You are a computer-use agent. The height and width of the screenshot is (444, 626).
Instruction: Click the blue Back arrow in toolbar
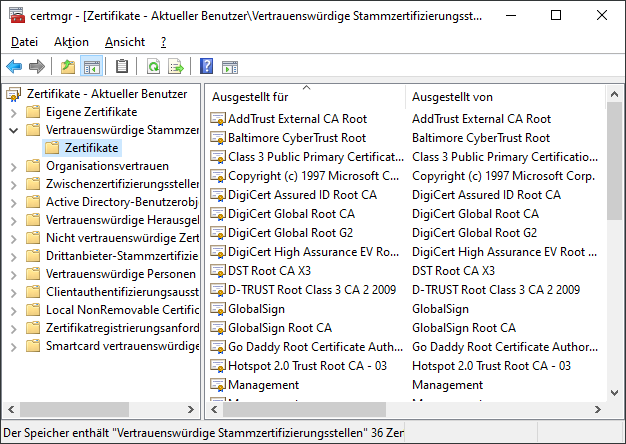(x=14, y=67)
